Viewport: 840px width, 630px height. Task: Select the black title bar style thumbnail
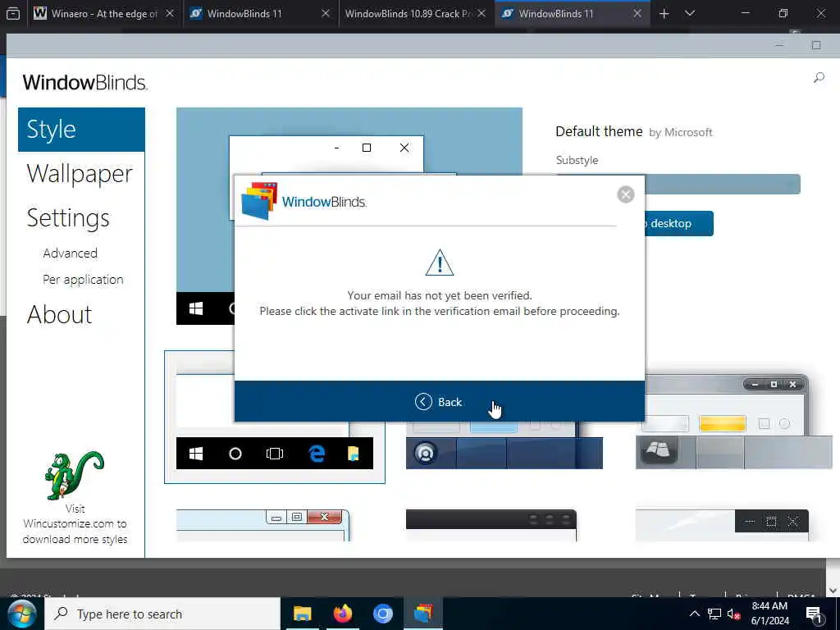[x=491, y=525]
